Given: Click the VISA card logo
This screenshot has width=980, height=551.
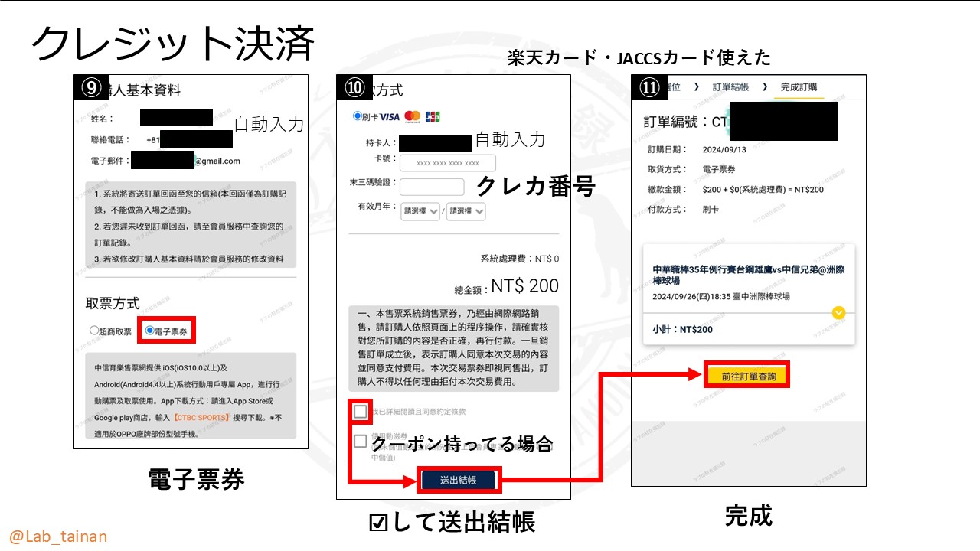Looking at the screenshot, I should point(390,117).
